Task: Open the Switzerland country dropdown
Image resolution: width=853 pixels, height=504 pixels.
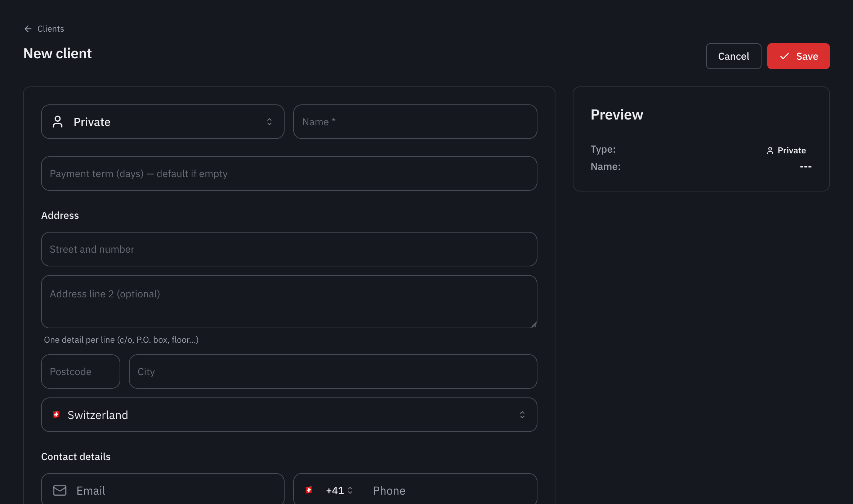Action: (x=289, y=415)
